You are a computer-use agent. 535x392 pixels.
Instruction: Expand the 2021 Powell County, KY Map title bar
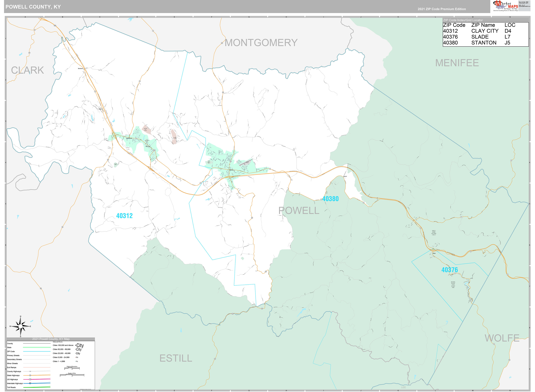pos(51,339)
